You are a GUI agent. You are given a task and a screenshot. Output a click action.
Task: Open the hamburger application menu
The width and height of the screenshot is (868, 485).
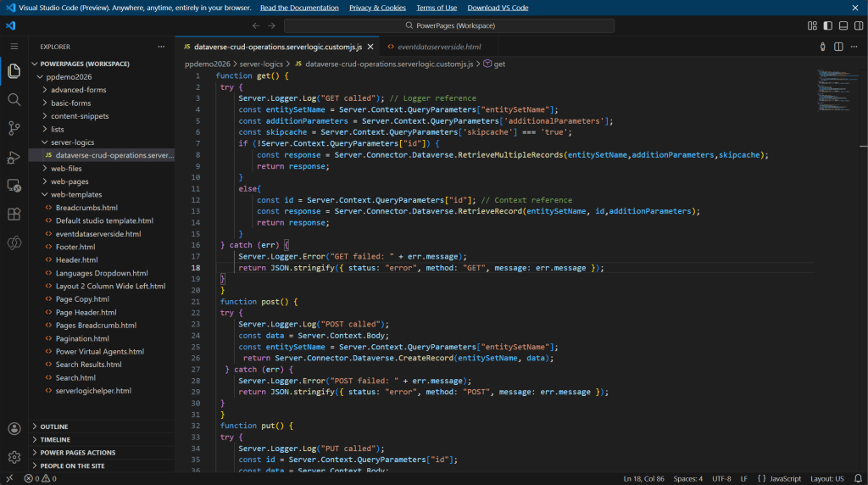[x=14, y=47]
